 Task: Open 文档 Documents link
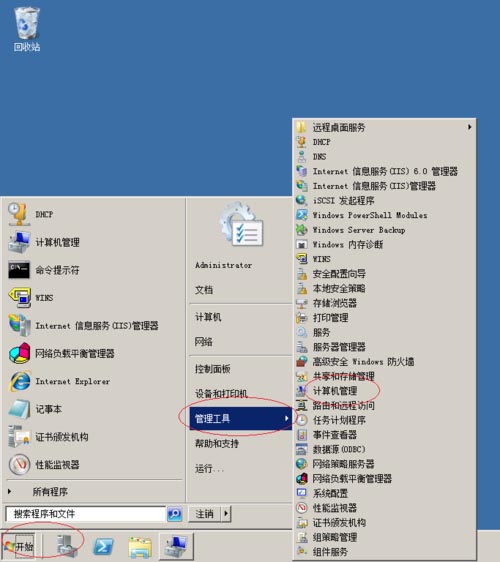click(204, 290)
